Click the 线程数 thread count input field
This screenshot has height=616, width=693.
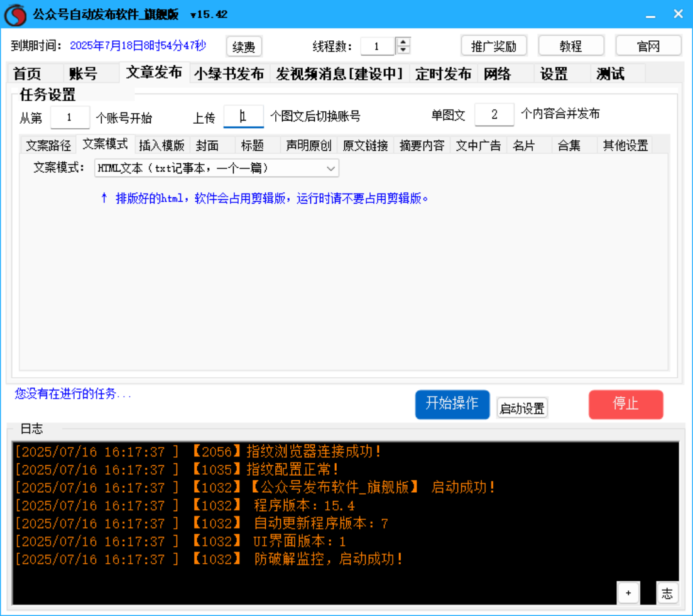(x=378, y=46)
